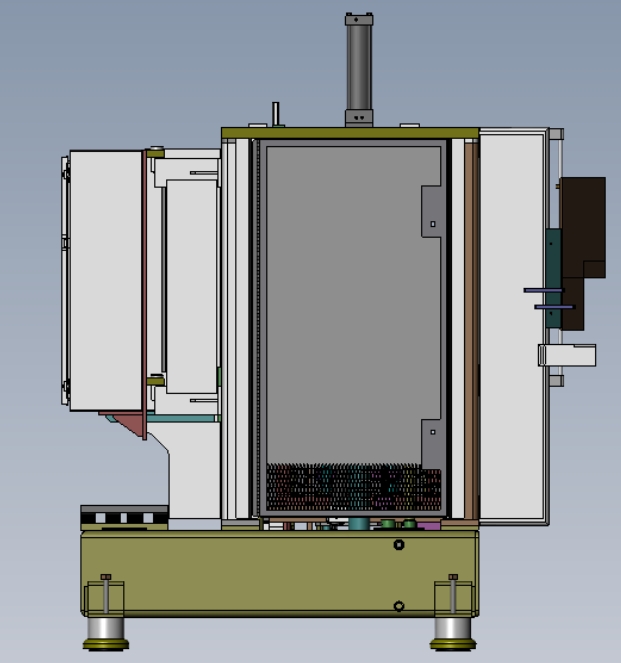Click the lower hinge bracket on gray door

click(432, 443)
